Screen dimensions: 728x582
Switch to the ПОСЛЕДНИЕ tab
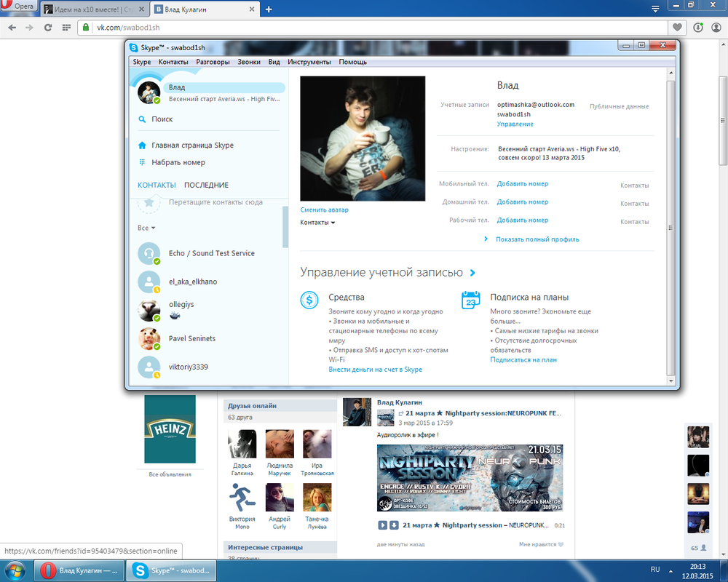point(206,186)
